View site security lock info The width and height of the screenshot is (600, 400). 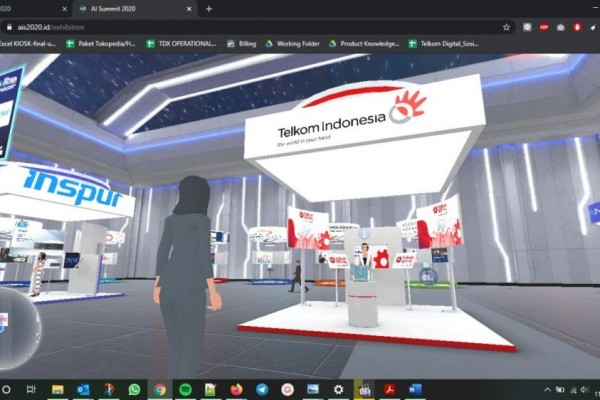coord(9,27)
